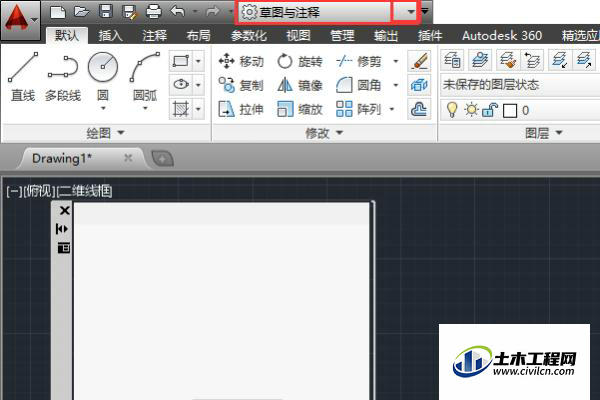This screenshot has height=400, width=600.
Task: Open the 输出 ribbon tab
Action: pyautogui.click(x=386, y=36)
